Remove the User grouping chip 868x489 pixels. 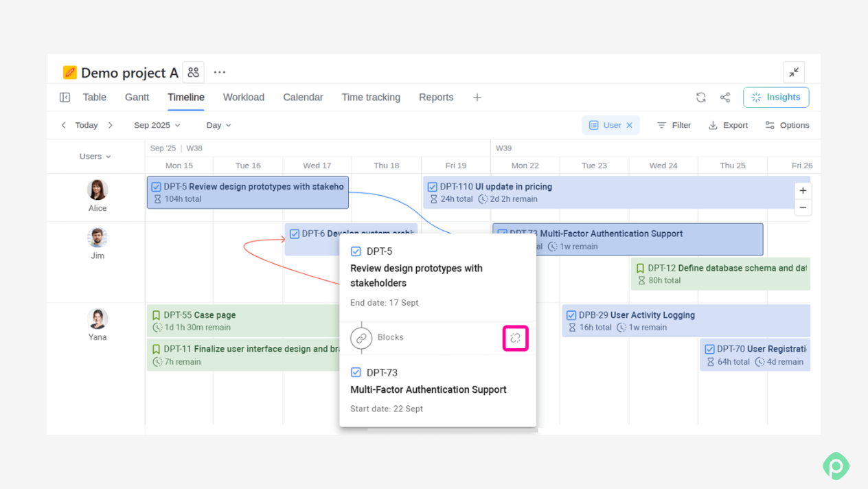[x=629, y=125]
